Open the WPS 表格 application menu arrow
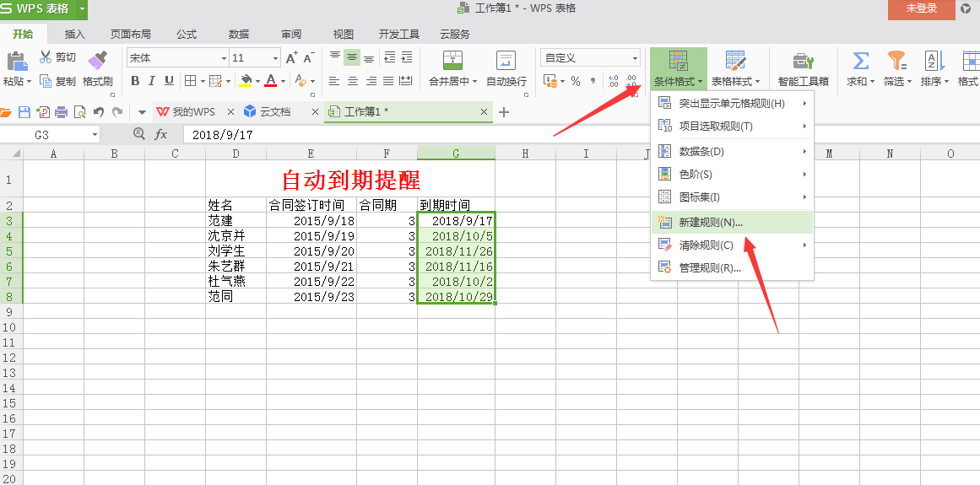The image size is (980, 485). pos(82,9)
